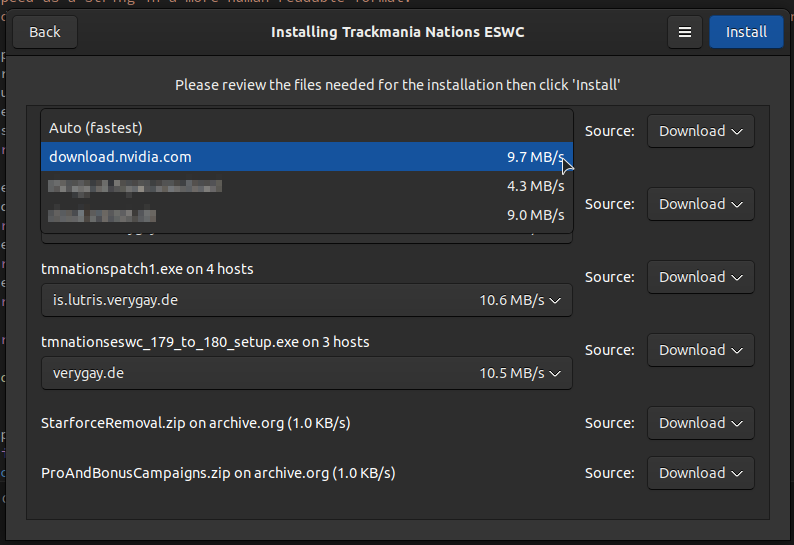The image size is (794, 545).
Task: Open host dropdown for tmnationspatch1.exe
Action: [x=307, y=300]
